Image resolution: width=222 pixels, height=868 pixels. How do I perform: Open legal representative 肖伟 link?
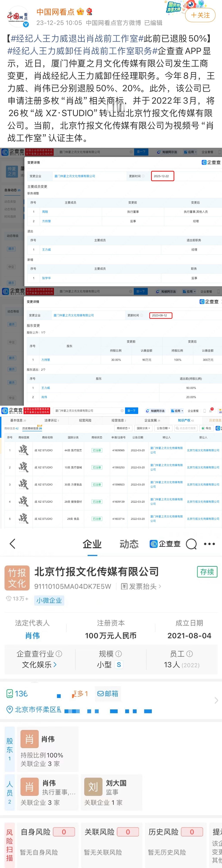tap(32, 635)
